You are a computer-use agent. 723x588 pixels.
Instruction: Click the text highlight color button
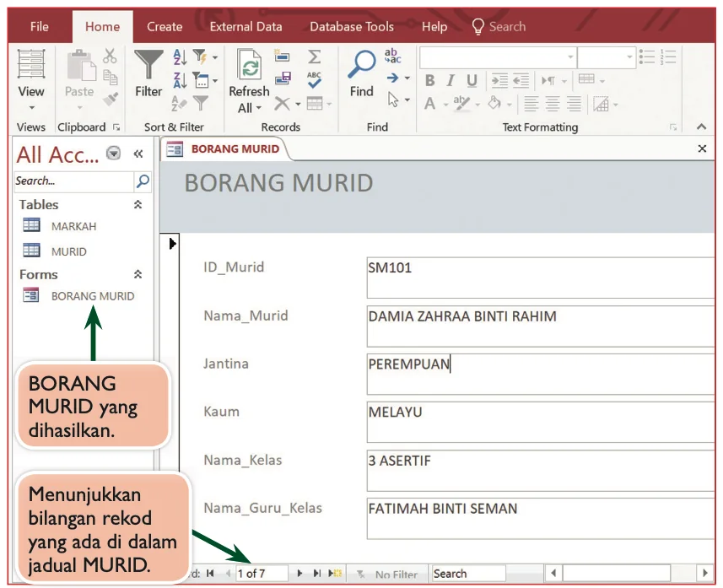tap(461, 104)
